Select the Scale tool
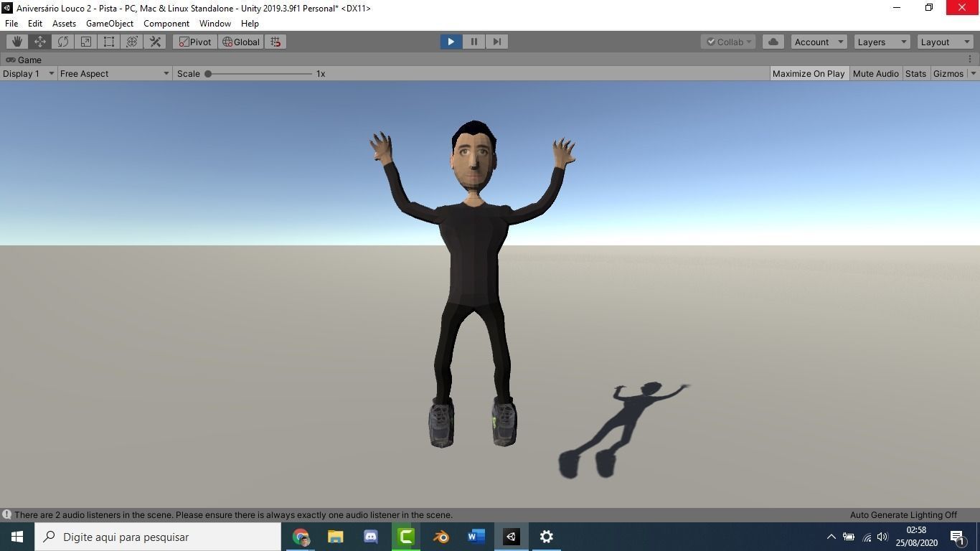This screenshot has height=551, width=980. 86,42
